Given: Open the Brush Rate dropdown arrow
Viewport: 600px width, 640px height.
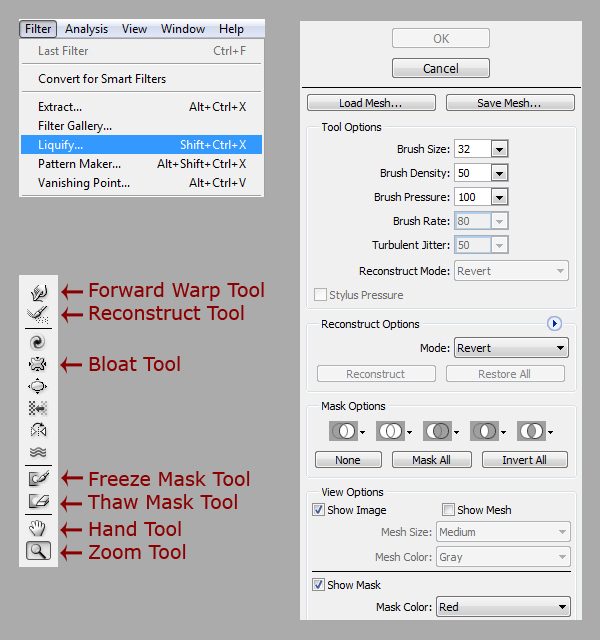Looking at the screenshot, I should tap(499, 221).
